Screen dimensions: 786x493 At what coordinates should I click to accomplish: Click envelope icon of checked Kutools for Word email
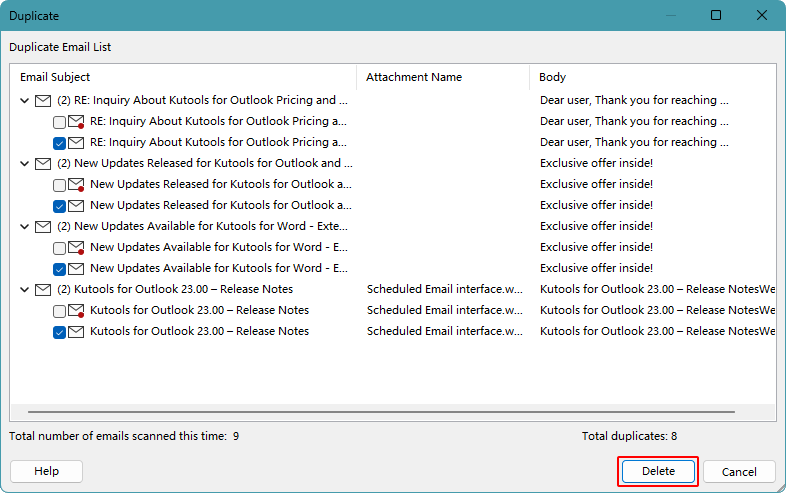click(x=76, y=269)
